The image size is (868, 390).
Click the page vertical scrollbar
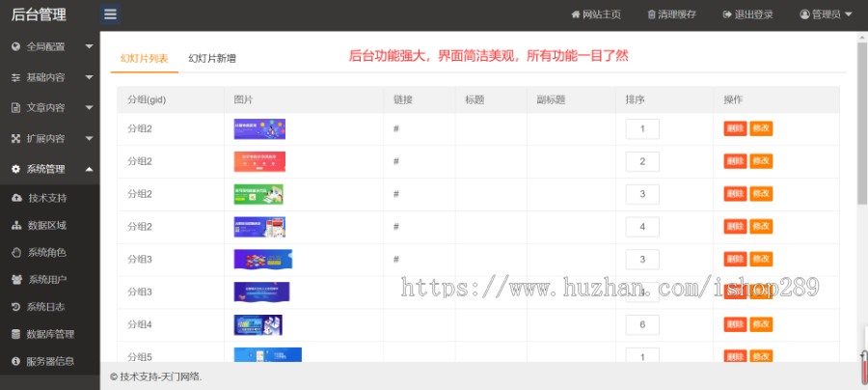[x=862, y=122]
